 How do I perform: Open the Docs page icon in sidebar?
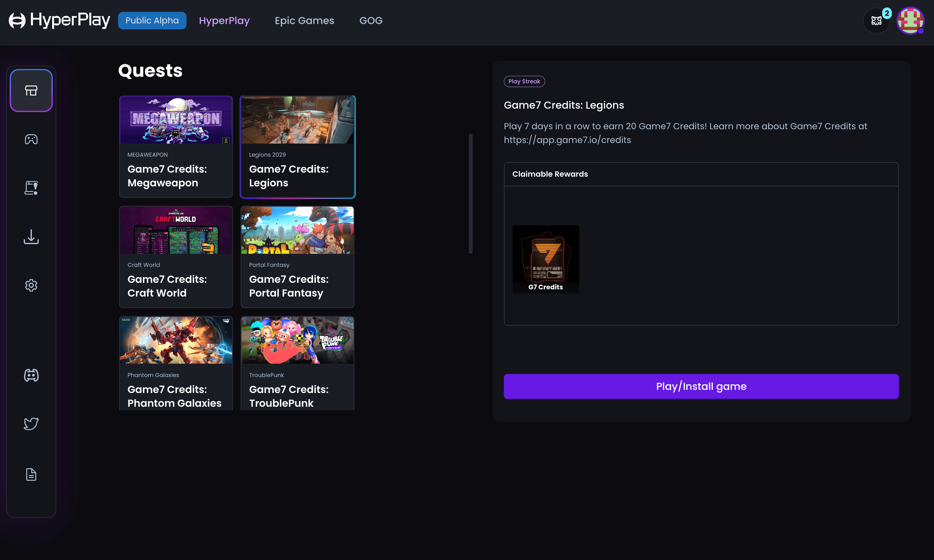coord(31,474)
